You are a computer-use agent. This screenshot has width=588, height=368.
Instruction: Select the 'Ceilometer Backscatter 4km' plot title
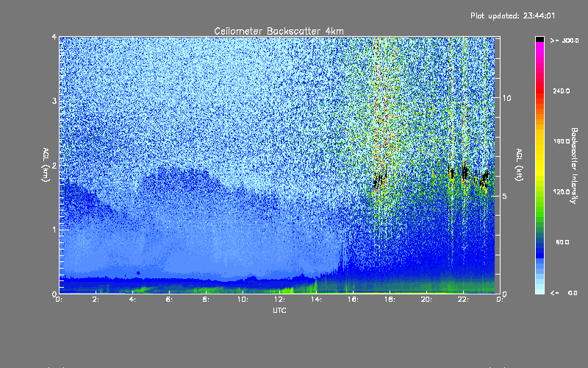pos(279,31)
